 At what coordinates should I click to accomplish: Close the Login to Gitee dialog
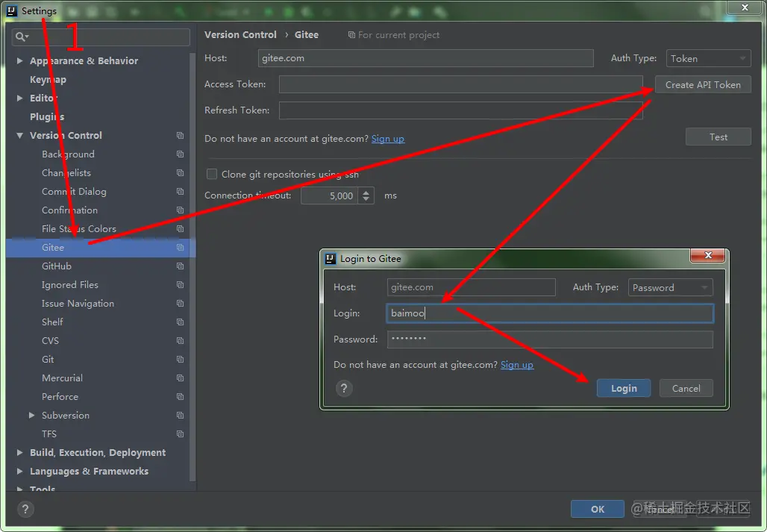point(707,255)
